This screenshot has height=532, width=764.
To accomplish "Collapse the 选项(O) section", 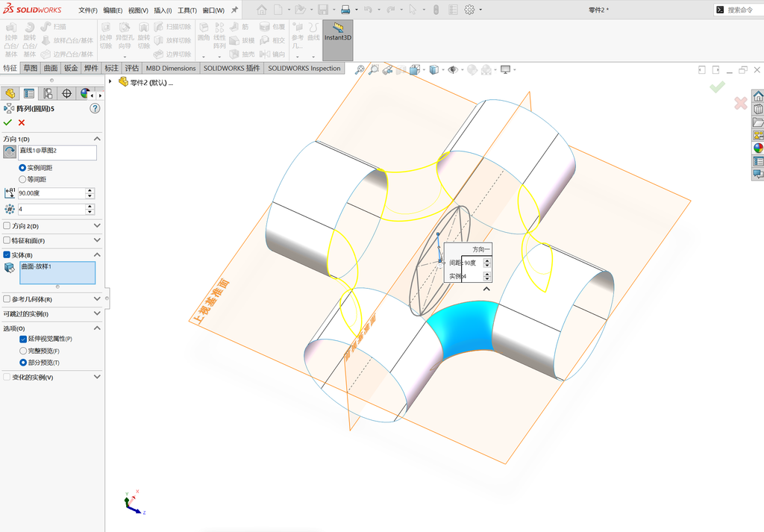I will (97, 328).
